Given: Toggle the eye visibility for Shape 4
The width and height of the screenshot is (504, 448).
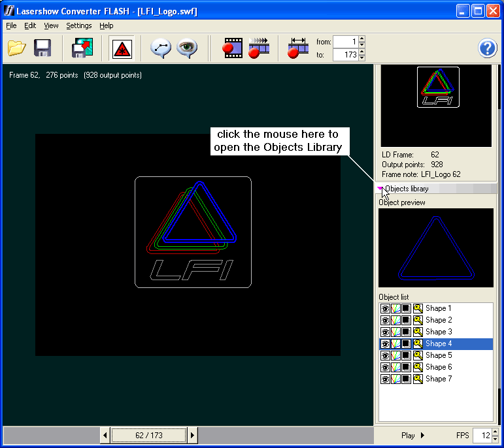Looking at the screenshot, I should pos(385,344).
